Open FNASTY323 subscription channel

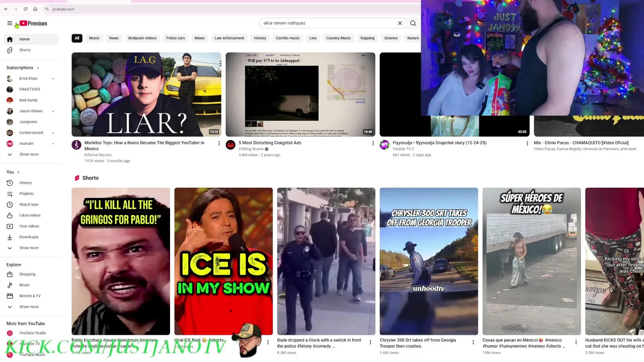30,89
